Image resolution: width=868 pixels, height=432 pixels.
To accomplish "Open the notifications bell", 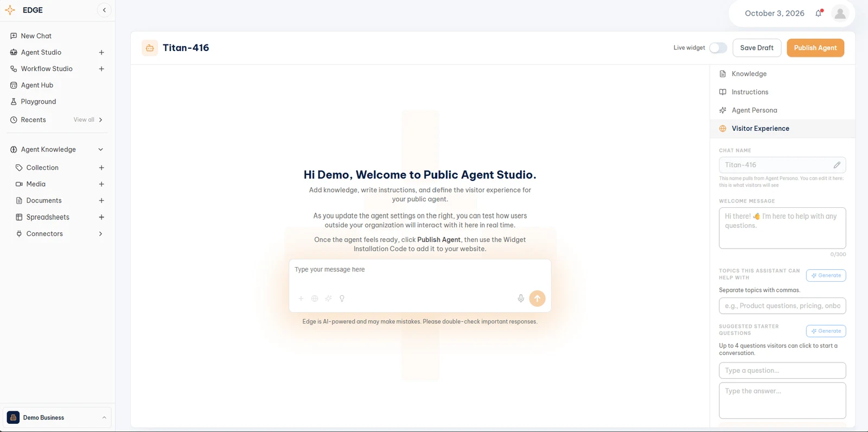I will tap(819, 13).
